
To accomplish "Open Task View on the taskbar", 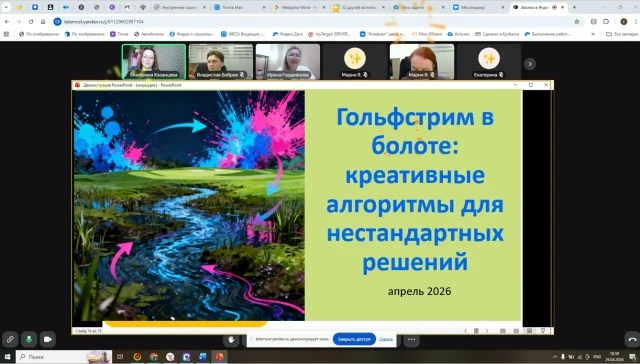I will [120, 357].
